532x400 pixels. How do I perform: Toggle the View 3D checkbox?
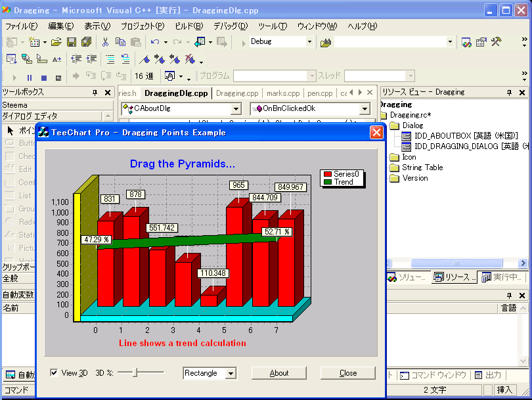pos(54,372)
